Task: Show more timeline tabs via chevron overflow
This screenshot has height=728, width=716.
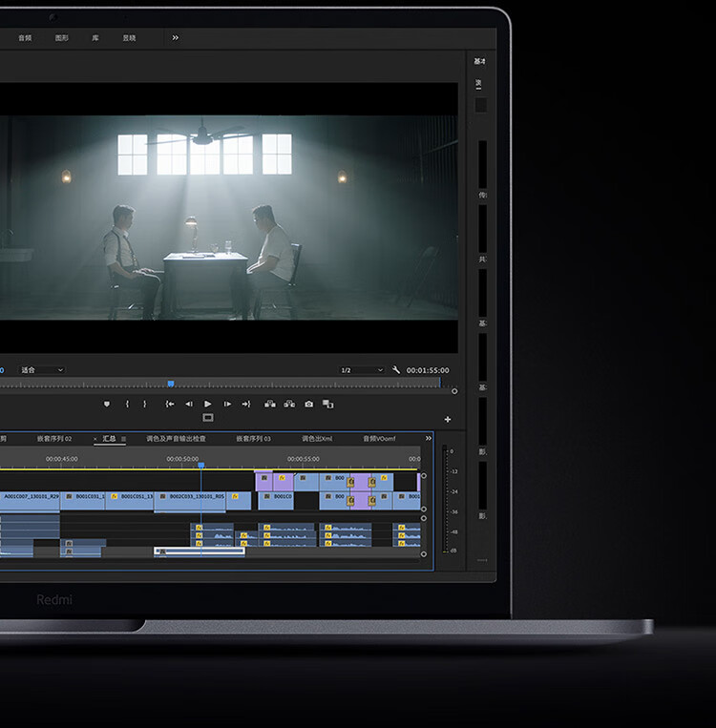Action: [x=429, y=438]
